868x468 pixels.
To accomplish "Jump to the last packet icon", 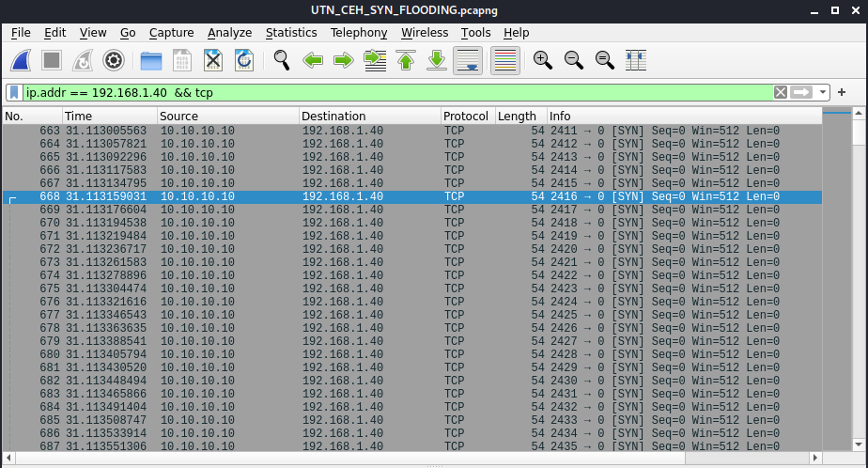I will pyautogui.click(x=437, y=60).
